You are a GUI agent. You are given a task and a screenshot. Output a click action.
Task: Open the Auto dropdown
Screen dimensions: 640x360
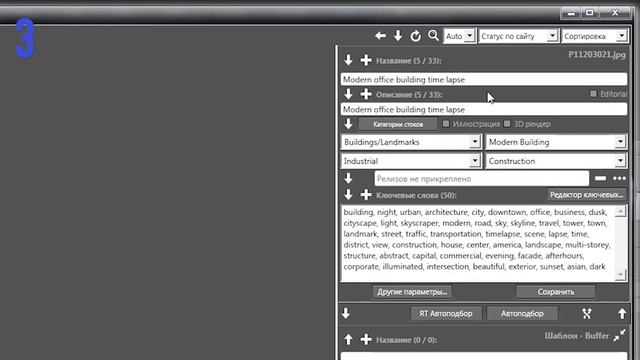click(460, 36)
